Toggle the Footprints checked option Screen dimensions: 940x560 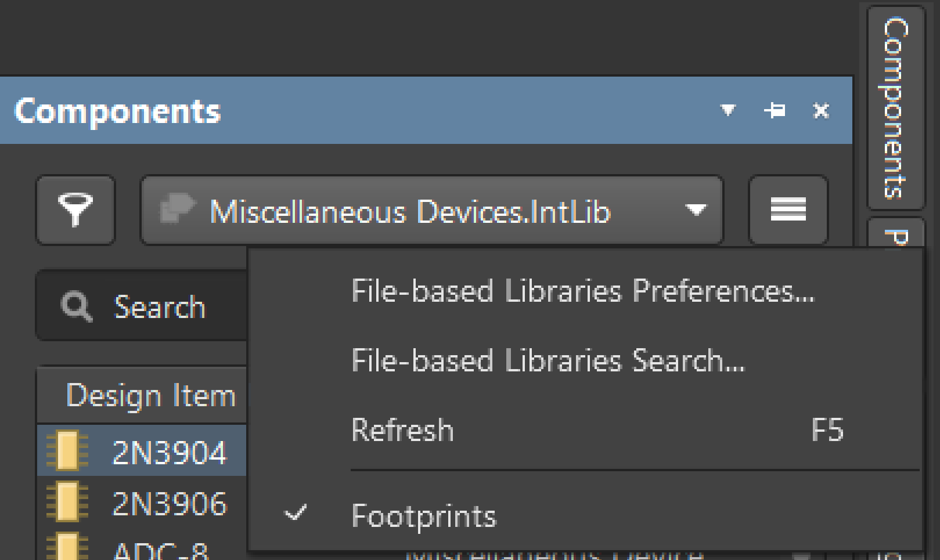tap(424, 516)
